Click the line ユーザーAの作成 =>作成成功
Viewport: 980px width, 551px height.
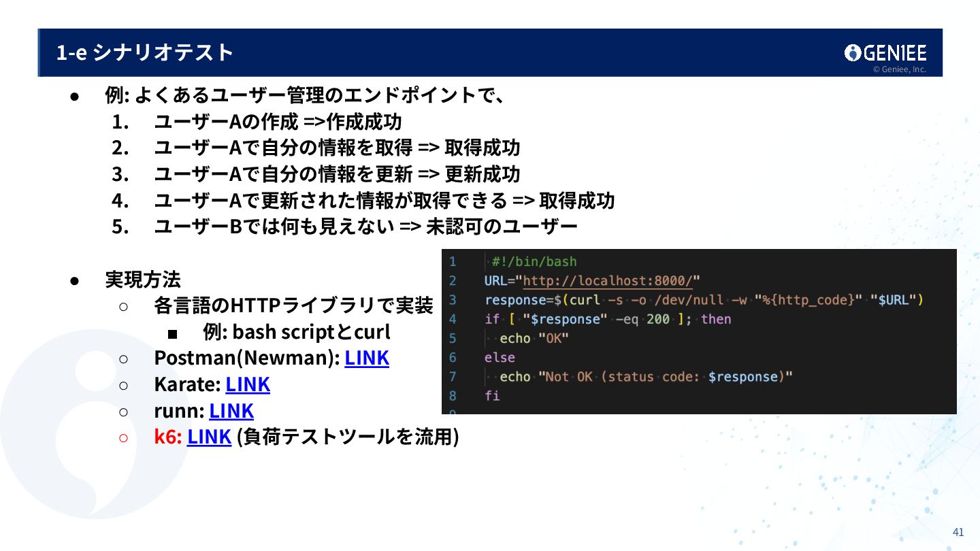[x=278, y=122]
